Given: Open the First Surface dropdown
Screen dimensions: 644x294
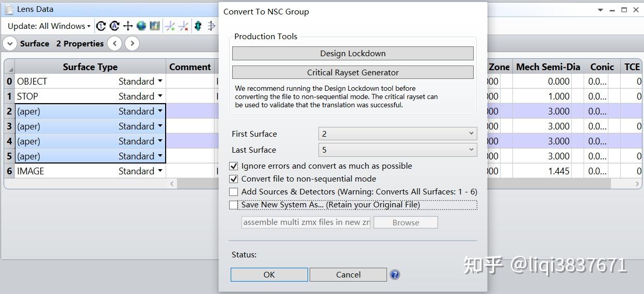Looking at the screenshot, I should coord(397,134).
